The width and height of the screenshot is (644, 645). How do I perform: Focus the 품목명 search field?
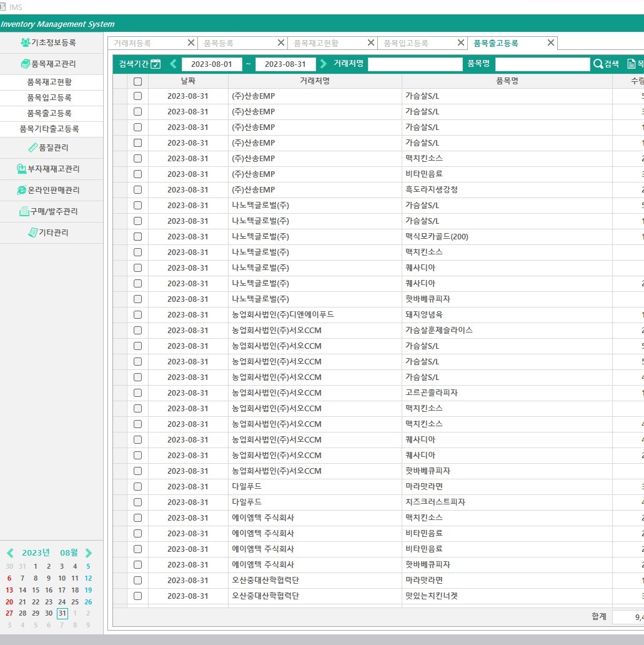click(543, 64)
